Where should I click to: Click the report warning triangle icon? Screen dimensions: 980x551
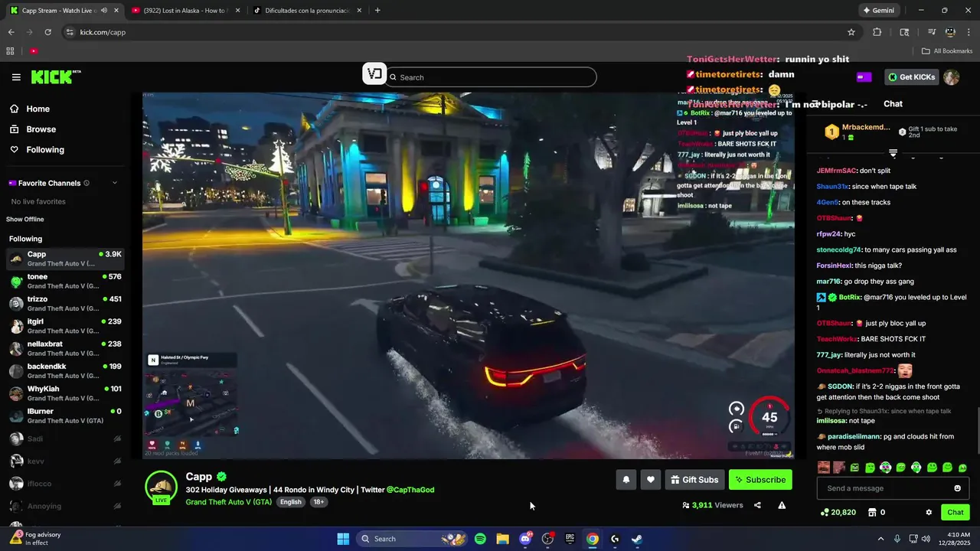click(782, 505)
